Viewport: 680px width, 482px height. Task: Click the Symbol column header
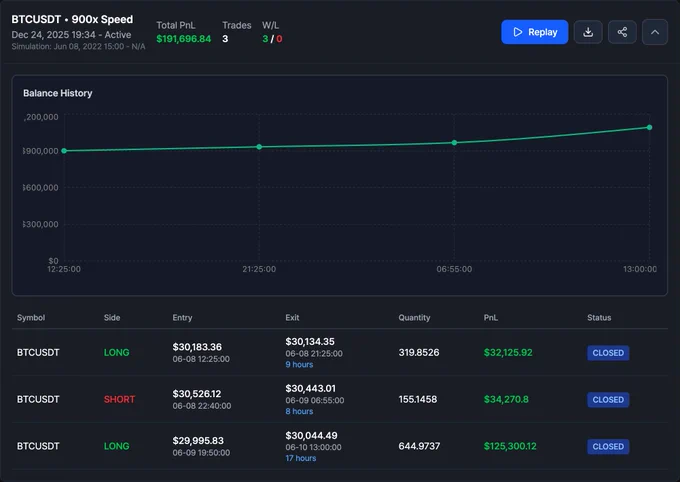coord(31,318)
